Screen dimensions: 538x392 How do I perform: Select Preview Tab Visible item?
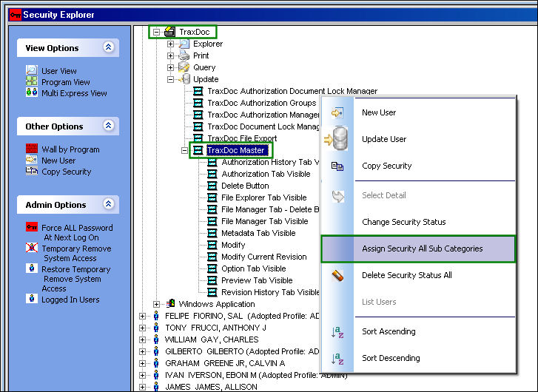tap(257, 280)
